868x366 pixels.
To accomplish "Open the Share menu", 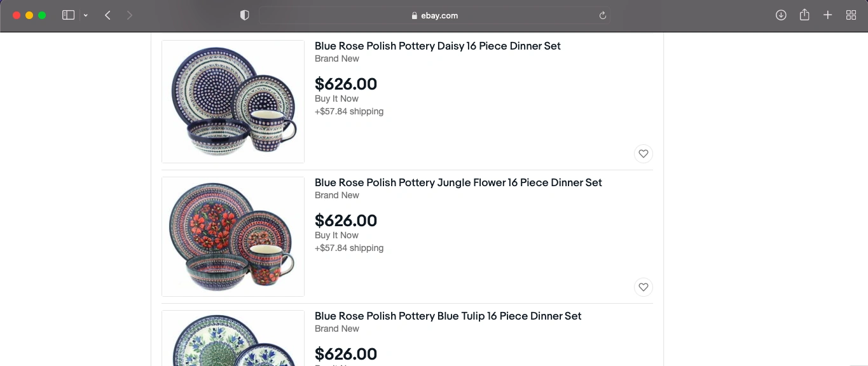I will [804, 15].
